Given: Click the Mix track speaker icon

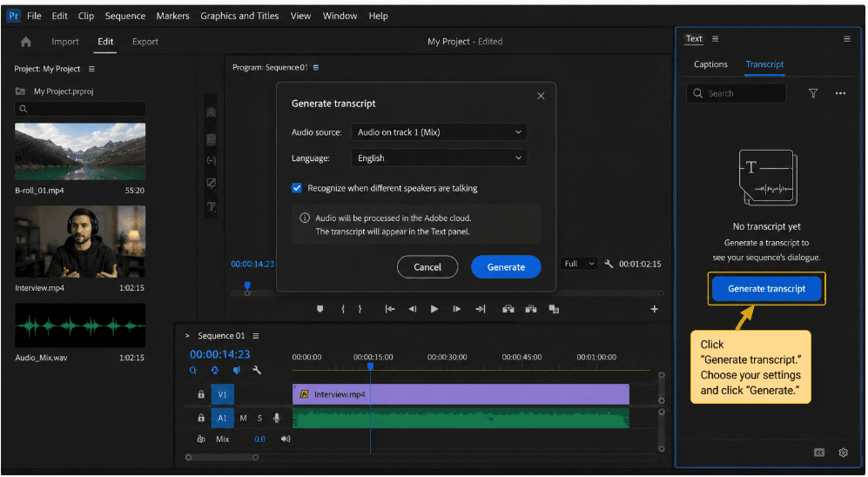Looking at the screenshot, I should [286, 439].
